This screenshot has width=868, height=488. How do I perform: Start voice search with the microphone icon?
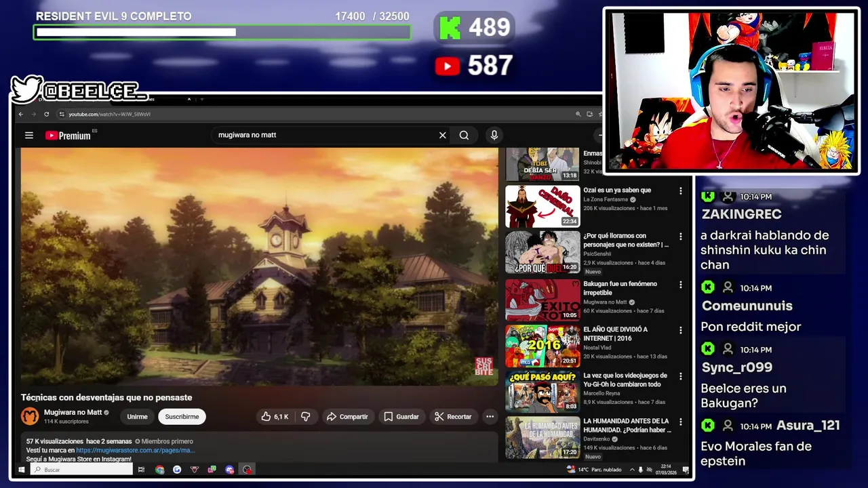tap(494, 135)
